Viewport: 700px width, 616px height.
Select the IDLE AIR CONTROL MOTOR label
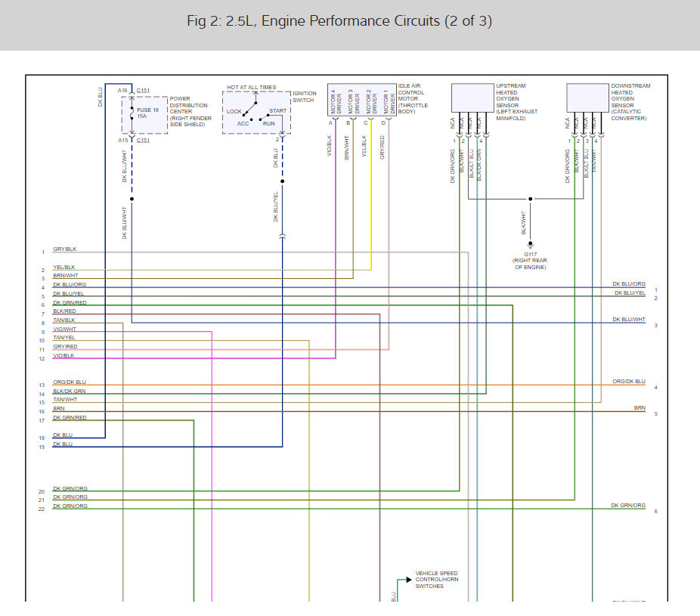(x=413, y=99)
